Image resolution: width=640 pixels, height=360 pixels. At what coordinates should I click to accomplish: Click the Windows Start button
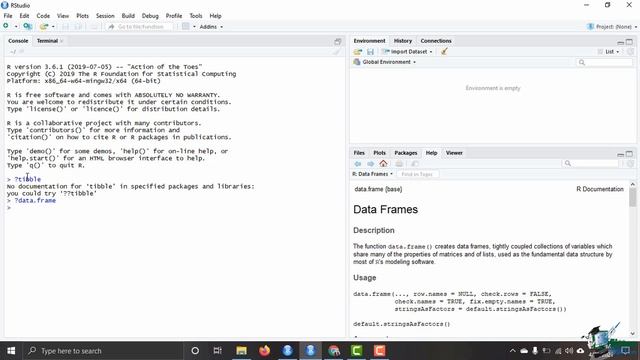pos(11,351)
